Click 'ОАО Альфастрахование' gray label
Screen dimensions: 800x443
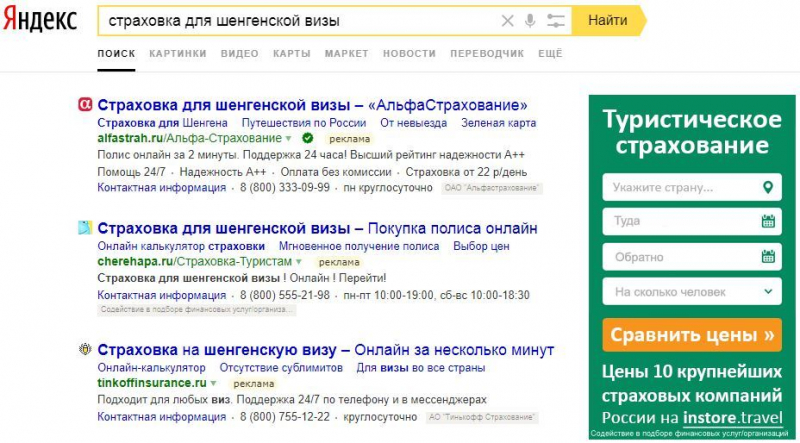click(492, 188)
